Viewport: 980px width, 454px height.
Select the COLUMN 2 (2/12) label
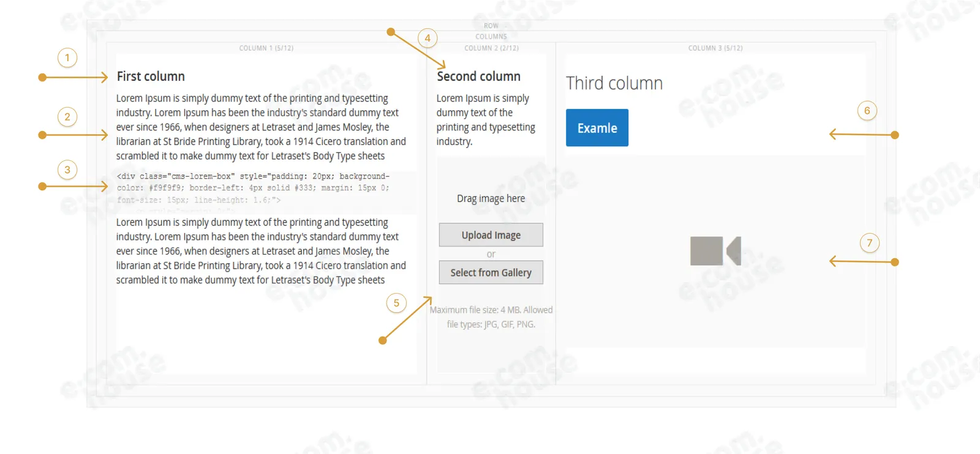tap(491, 48)
